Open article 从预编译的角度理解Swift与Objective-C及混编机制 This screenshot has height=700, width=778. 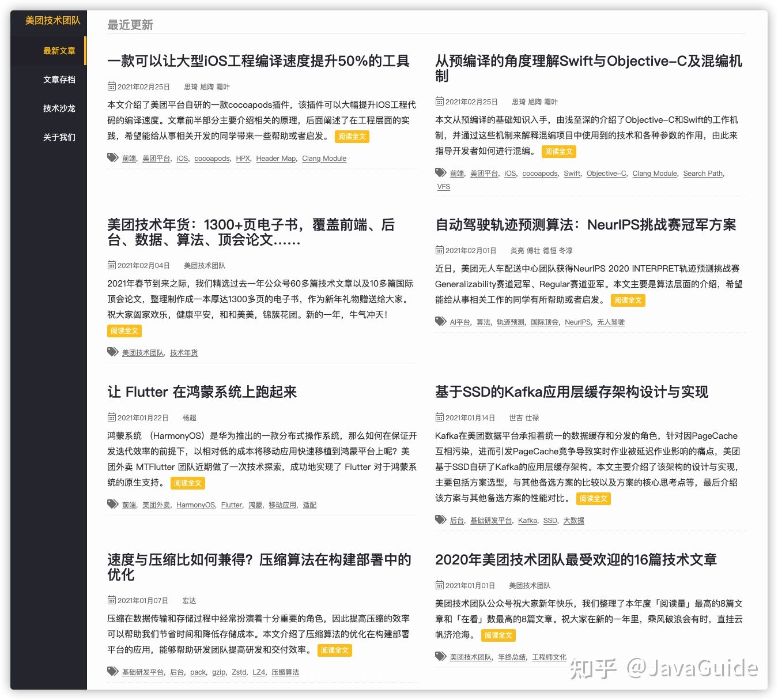click(x=588, y=69)
